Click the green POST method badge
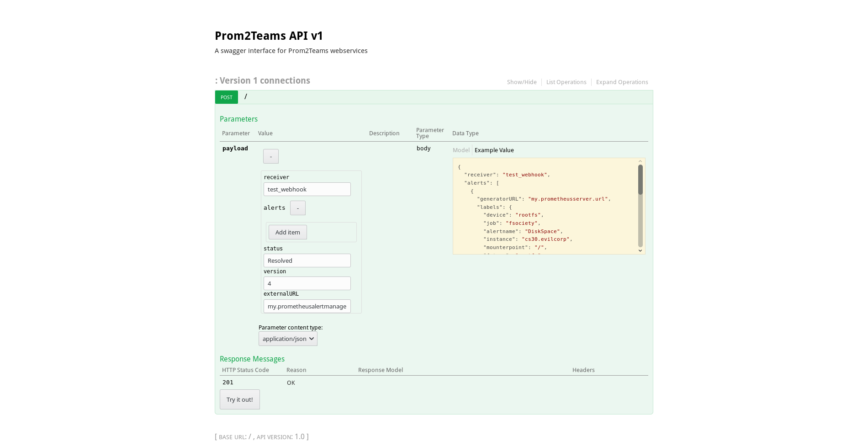Viewport: 868px width, 441px height. click(226, 97)
